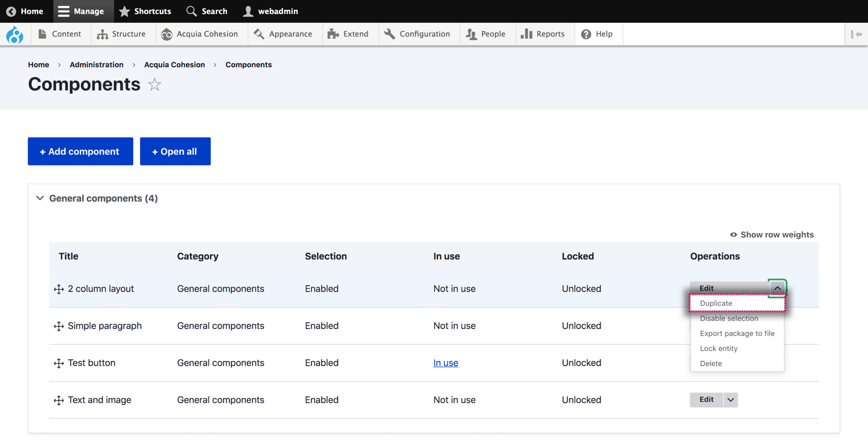Open the webadmin user menu
868x442 pixels.
tap(270, 11)
